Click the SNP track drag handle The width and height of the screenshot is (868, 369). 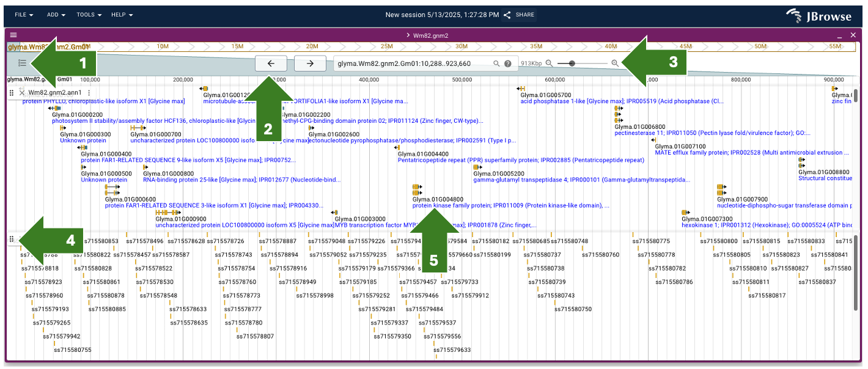click(12, 239)
